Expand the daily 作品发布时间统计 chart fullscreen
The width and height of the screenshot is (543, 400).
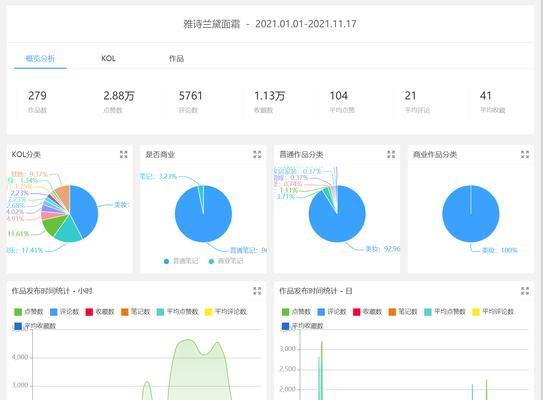[x=525, y=291]
